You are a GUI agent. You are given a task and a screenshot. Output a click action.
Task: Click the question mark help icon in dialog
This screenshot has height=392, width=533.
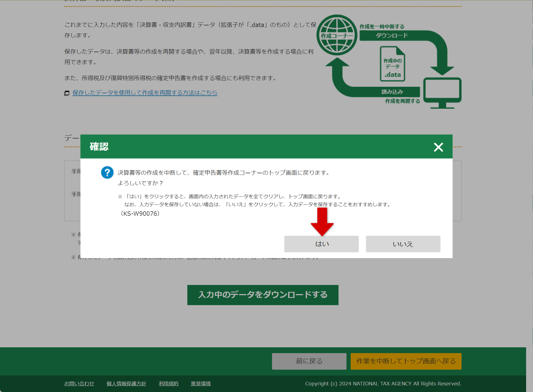click(x=107, y=172)
